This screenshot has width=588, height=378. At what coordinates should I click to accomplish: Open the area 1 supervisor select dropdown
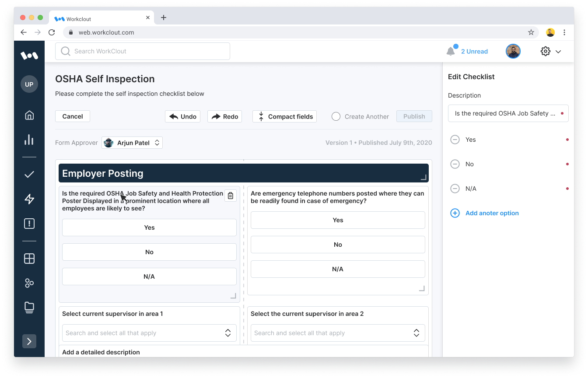tap(149, 333)
